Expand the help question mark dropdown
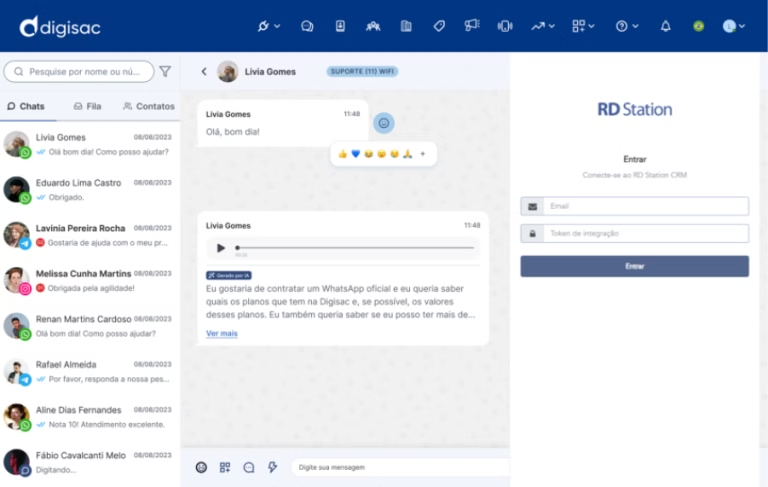This screenshot has width=768, height=487. pos(627,26)
